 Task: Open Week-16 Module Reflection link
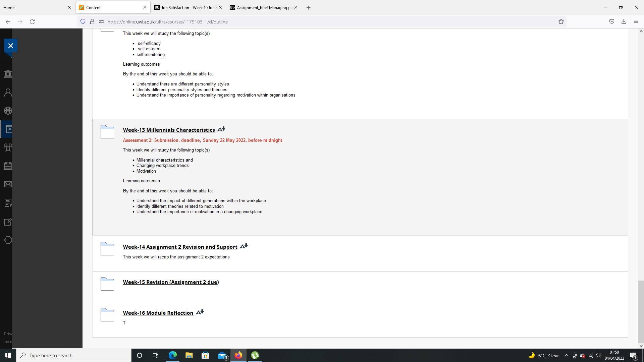[158, 313]
